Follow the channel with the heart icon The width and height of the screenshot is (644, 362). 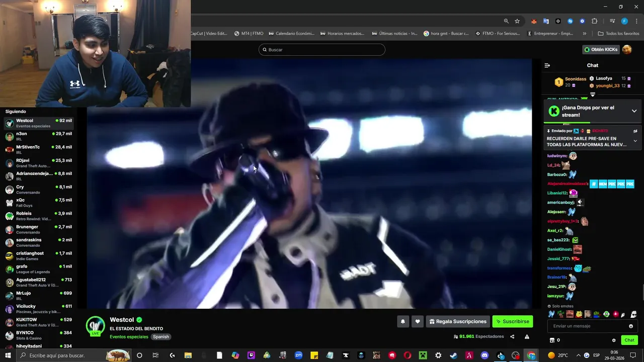417,322
